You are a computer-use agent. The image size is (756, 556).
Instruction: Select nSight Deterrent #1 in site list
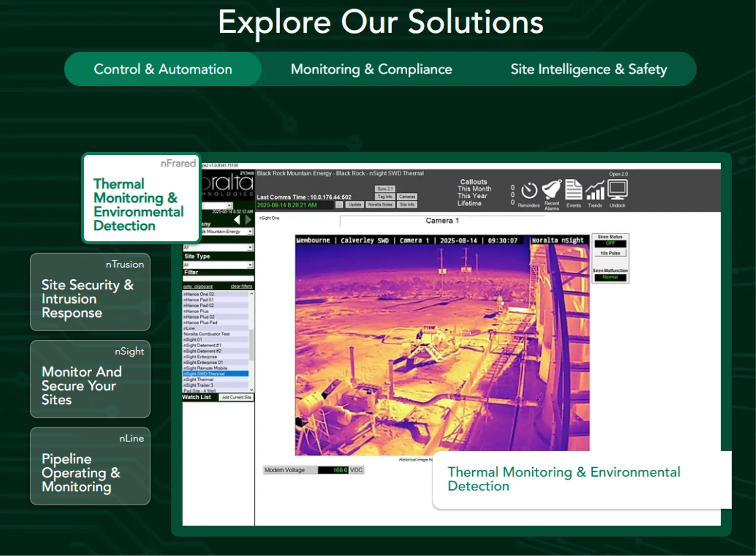216,345
